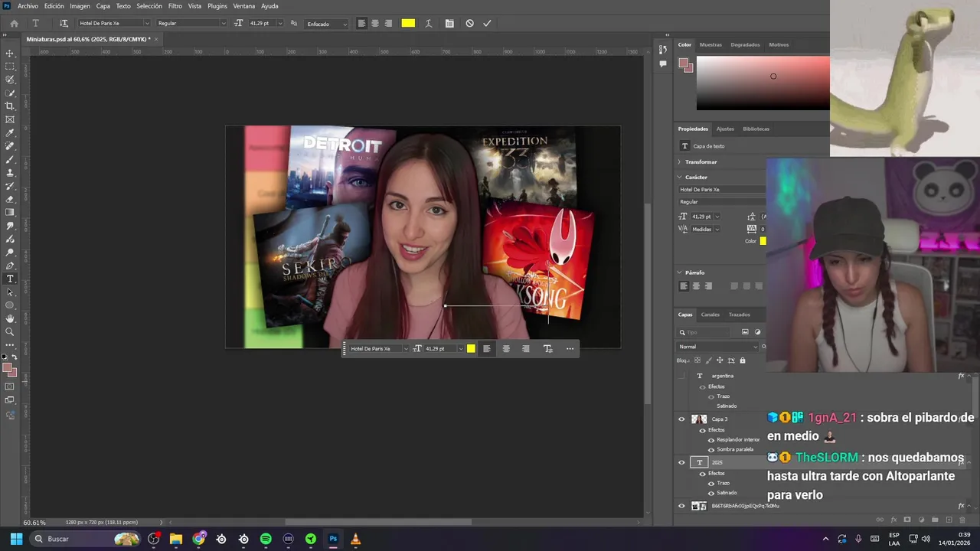Open the Imagen menu

[80, 6]
